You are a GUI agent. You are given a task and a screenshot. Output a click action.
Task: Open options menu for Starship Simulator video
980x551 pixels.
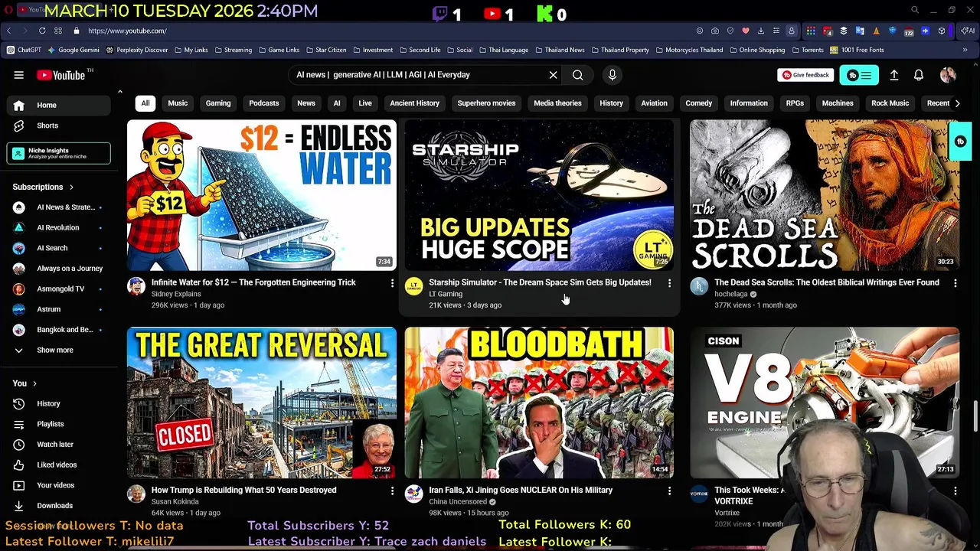pyautogui.click(x=669, y=283)
